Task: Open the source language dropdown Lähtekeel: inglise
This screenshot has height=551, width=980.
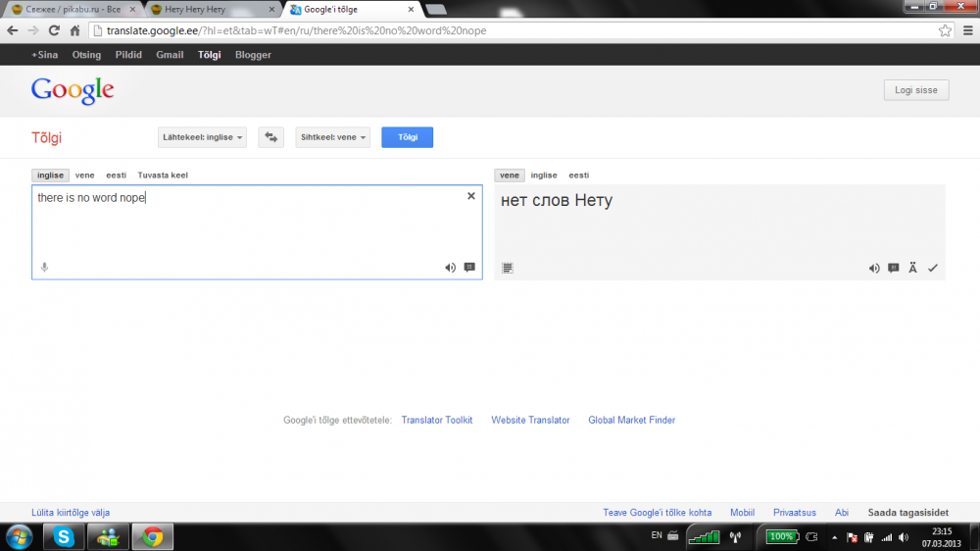Action: pos(202,137)
